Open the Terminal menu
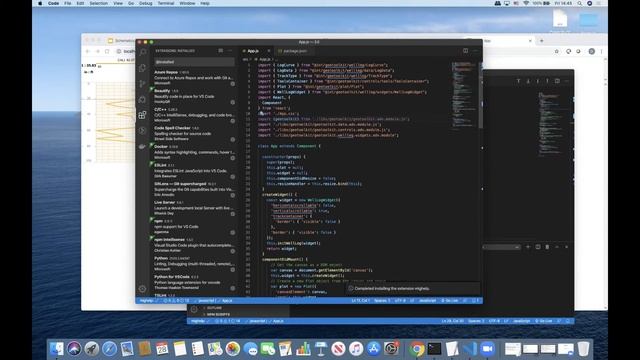The width and height of the screenshot is (640, 360). (166, 3)
